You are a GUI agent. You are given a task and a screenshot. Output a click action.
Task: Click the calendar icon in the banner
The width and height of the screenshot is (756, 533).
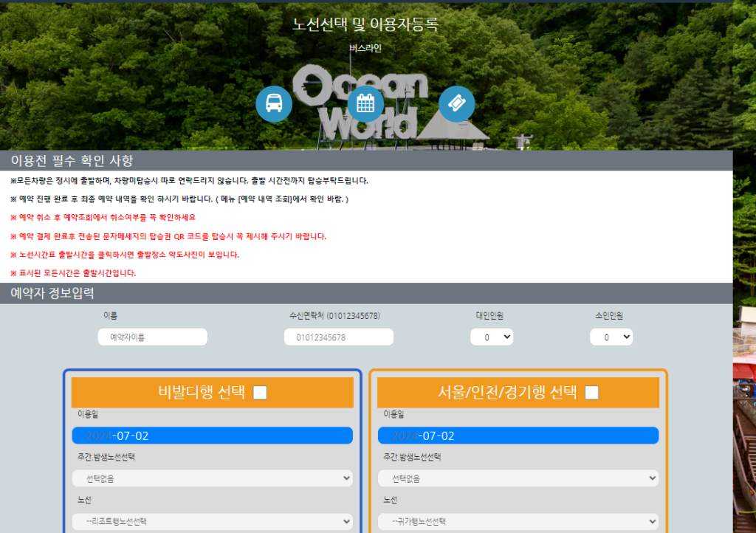tap(365, 103)
